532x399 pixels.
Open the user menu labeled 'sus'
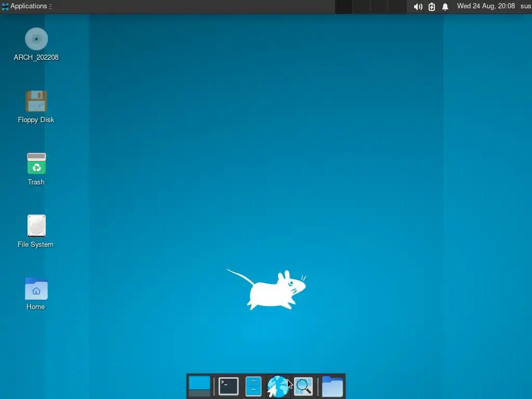526,6
